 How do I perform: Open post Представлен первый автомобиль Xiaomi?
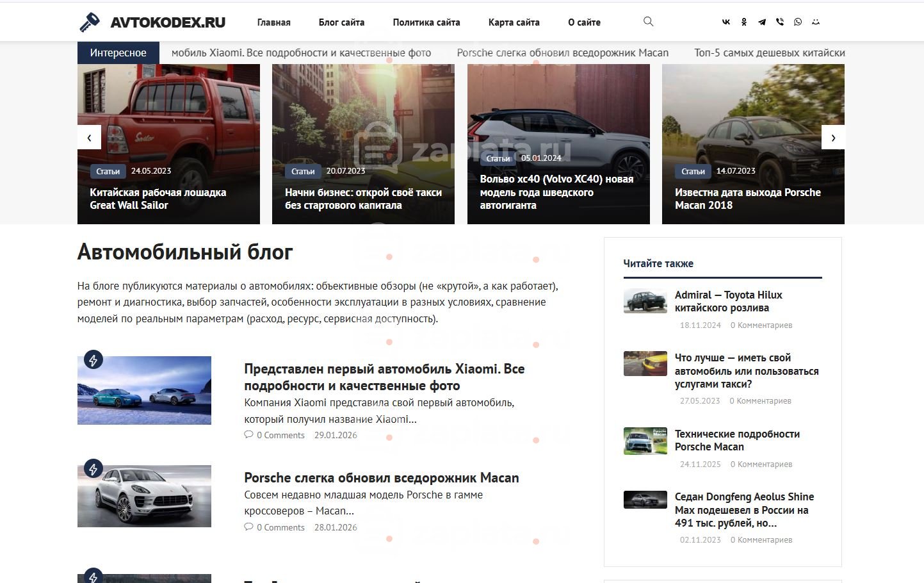(384, 377)
